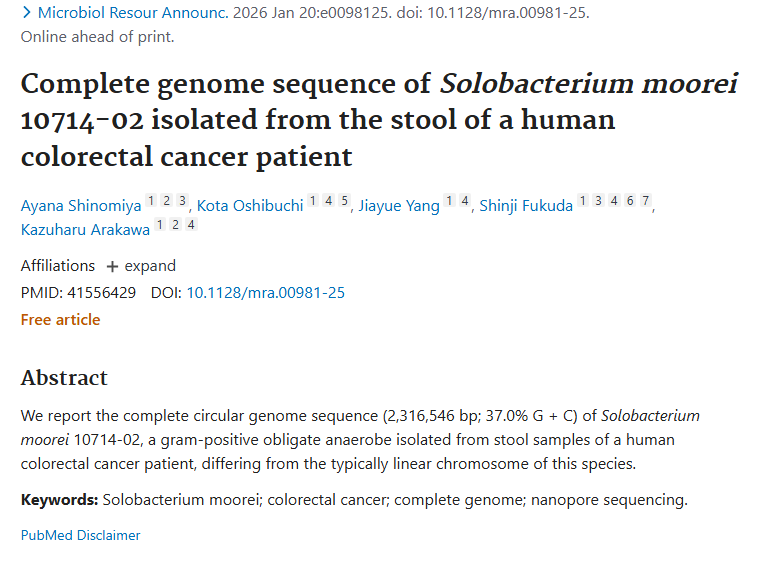Open author Kota Oshibuchi's link

click(250, 206)
